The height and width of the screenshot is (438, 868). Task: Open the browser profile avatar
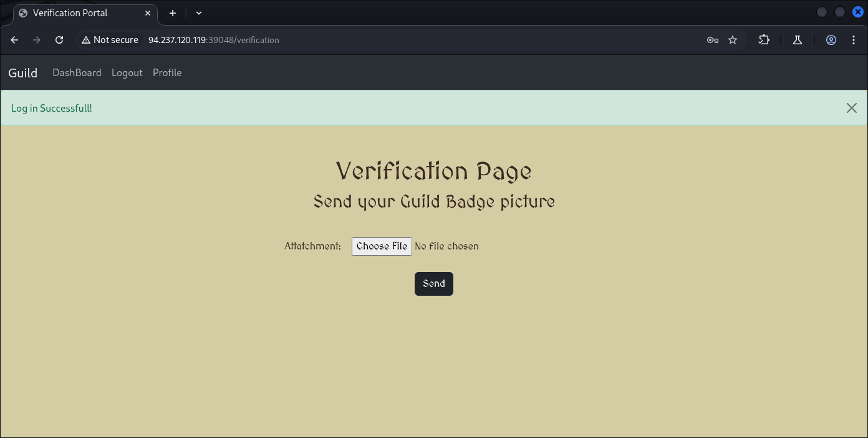coord(831,40)
